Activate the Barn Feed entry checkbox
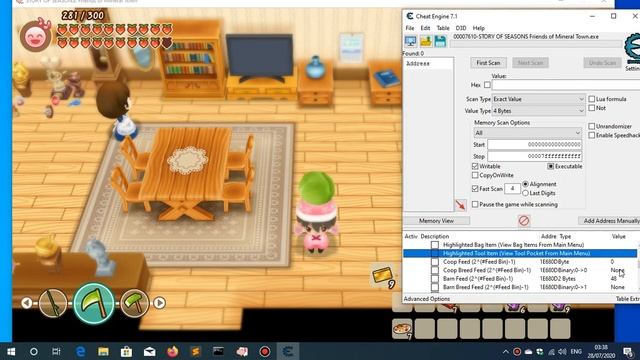 pos(435,279)
